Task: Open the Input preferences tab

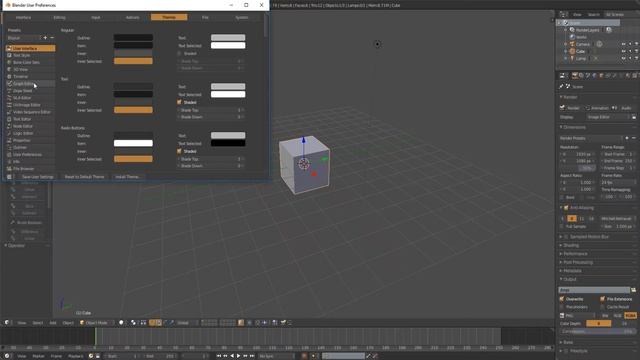Action: (96, 17)
